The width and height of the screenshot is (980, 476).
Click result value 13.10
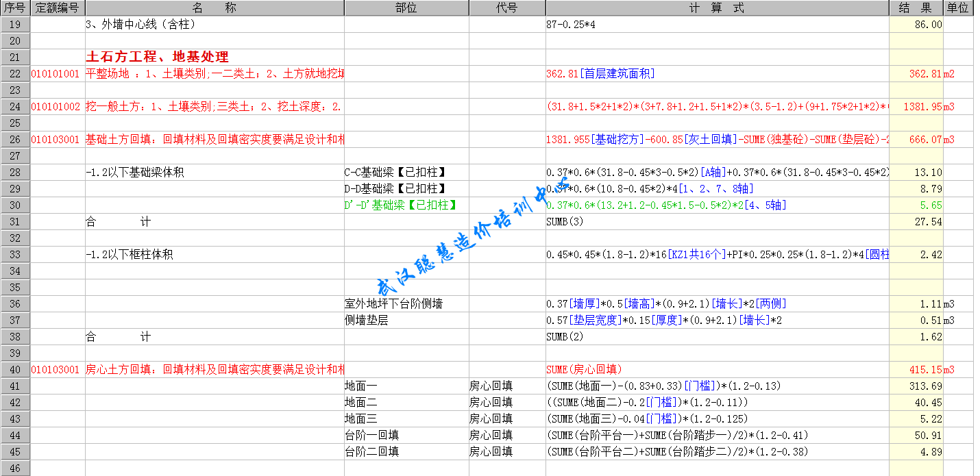(x=916, y=173)
